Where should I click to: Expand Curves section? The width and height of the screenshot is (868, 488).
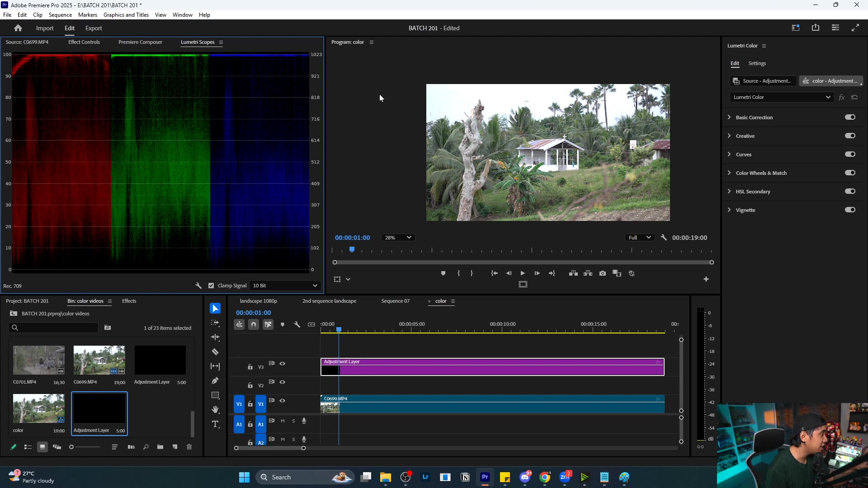[729, 155]
